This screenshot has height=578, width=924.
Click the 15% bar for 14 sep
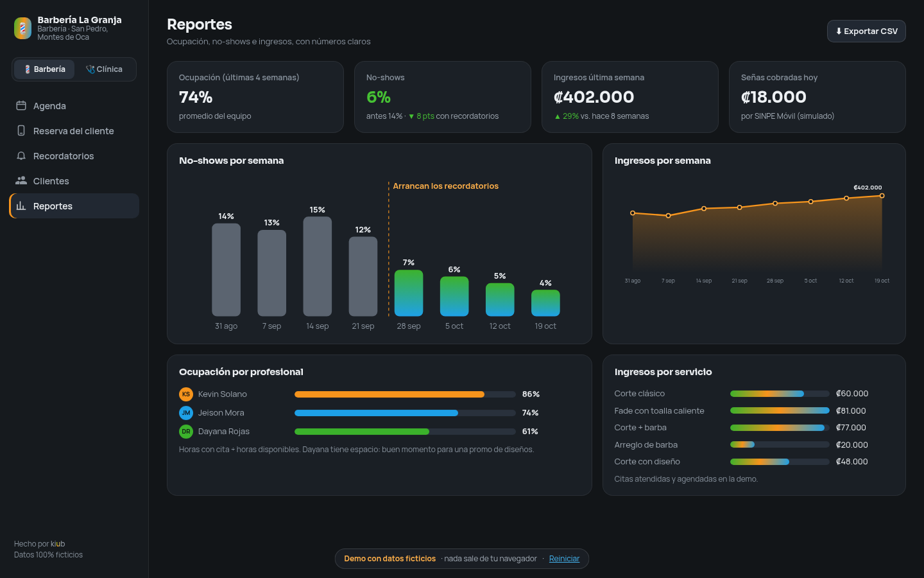tap(317, 267)
